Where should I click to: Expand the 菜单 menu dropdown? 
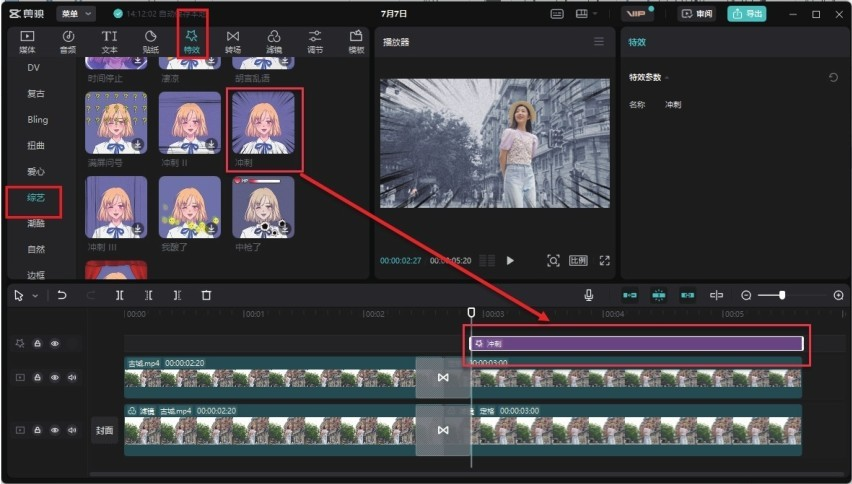pos(76,14)
